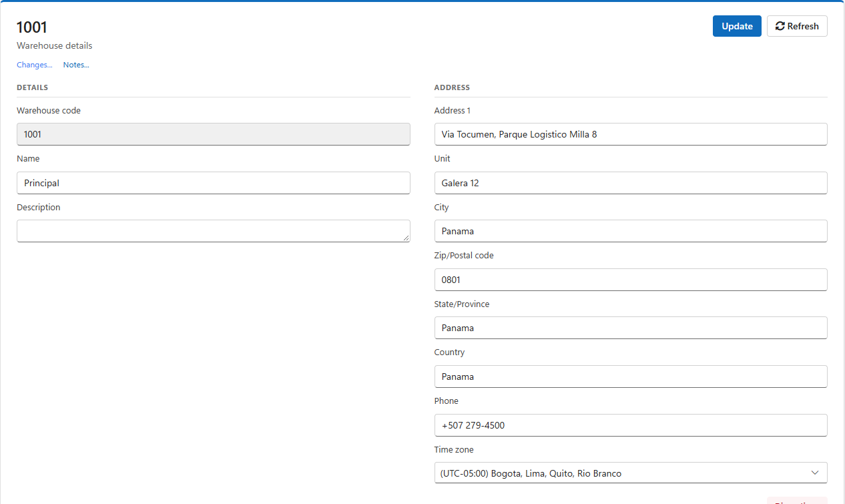Select the City input field
Viewport: 845px width, 504px height.
pyautogui.click(x=631, y=231)
